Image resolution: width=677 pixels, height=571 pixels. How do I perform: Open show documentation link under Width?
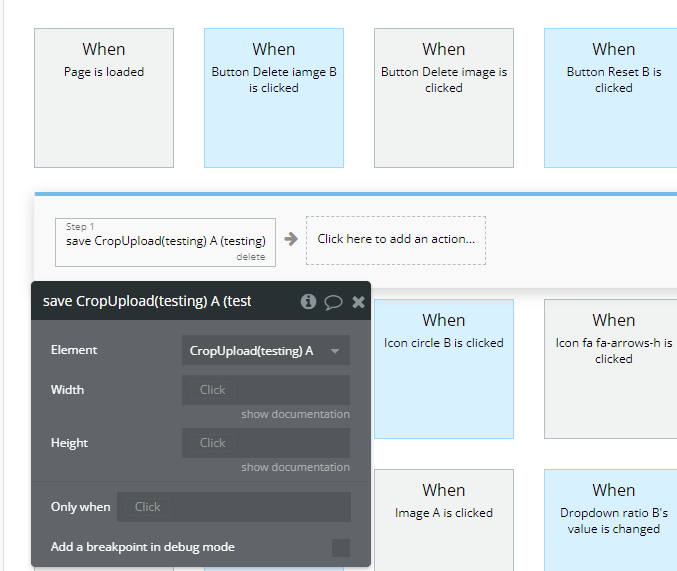tap(295, 414)
